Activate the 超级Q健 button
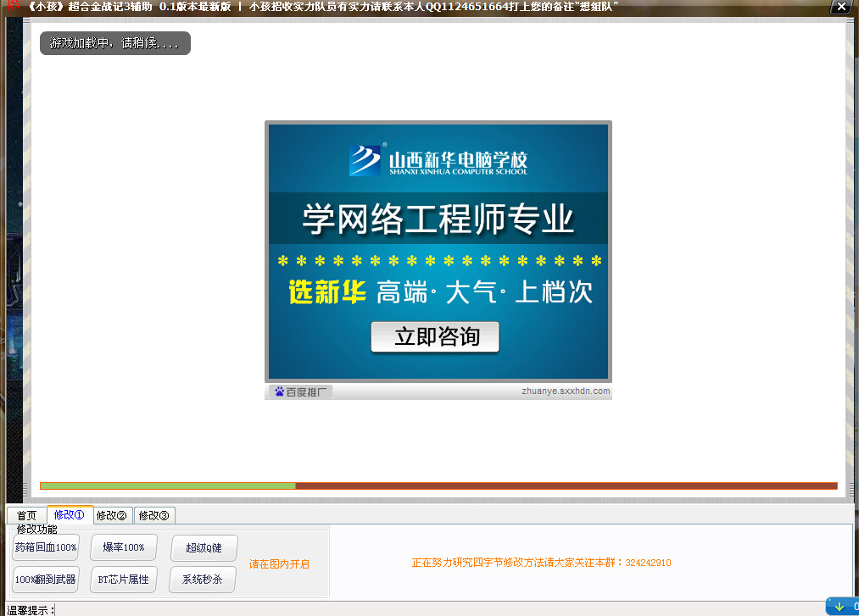859x616 pixels. click(x=204, y=547)
